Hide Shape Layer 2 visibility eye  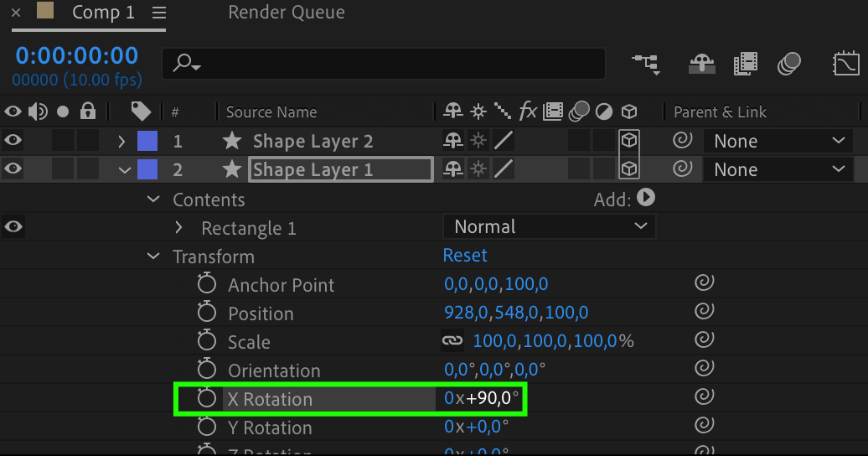(x=13, y=141)
